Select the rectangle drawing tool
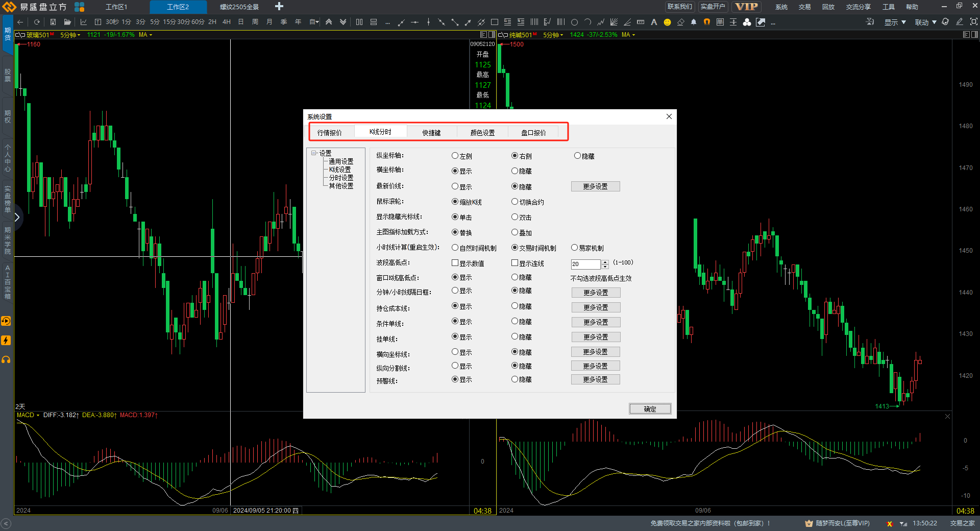Viewport: 980px width, 531px height. [494, 22]
